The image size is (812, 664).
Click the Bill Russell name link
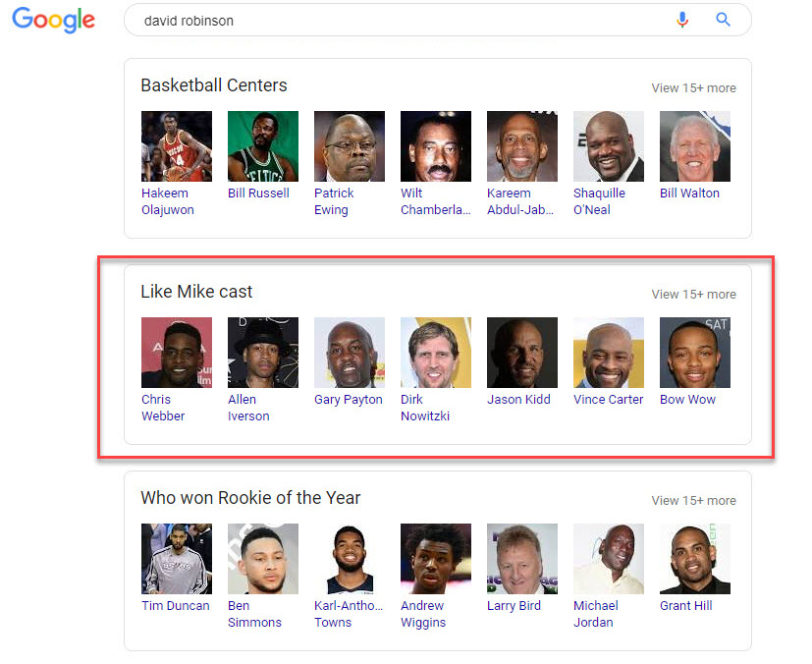coord(258,194)
